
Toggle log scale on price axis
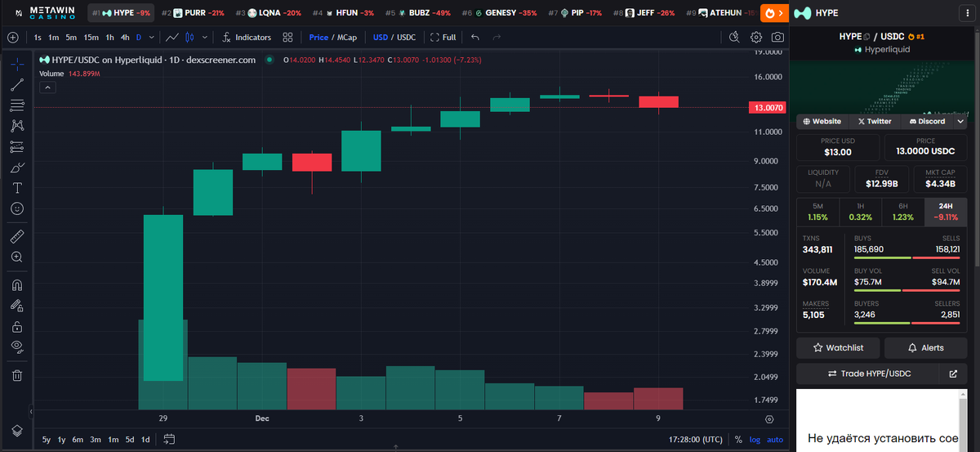click(x=755, y=440)
